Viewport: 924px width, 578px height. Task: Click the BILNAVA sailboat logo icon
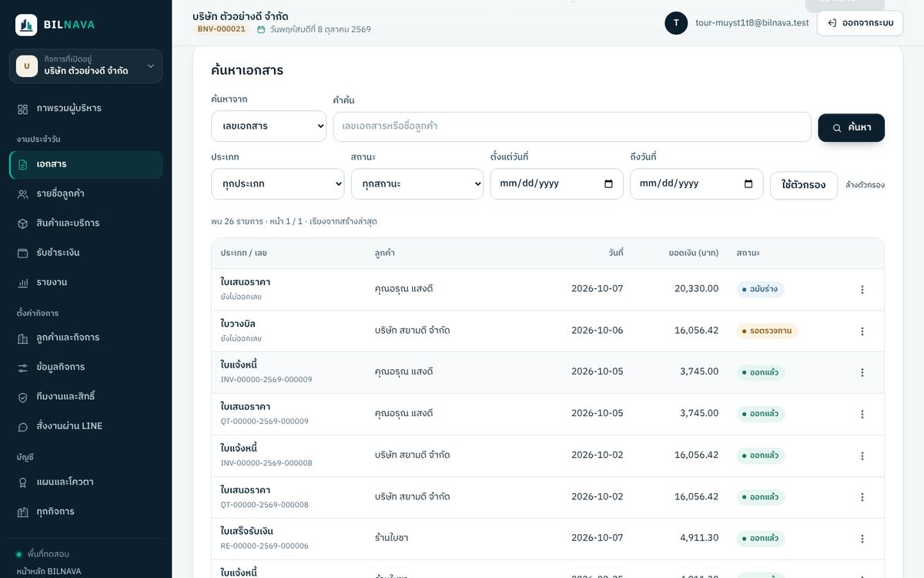click(26, 25)
